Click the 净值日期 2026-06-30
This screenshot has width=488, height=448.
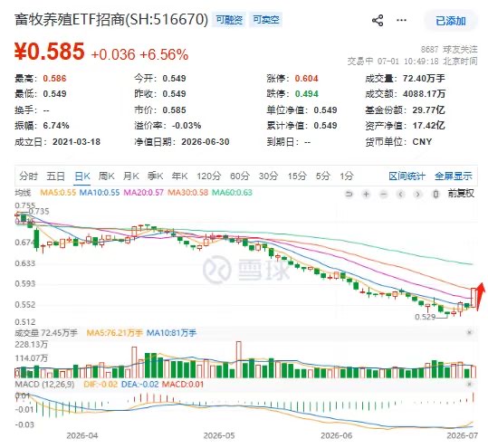pos(206,142)
